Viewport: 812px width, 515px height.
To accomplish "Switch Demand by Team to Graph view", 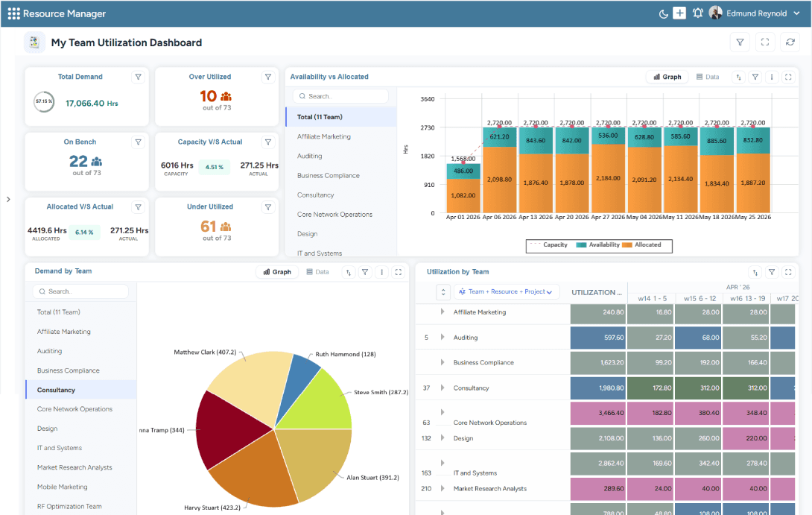I will [x=277, y=272].
